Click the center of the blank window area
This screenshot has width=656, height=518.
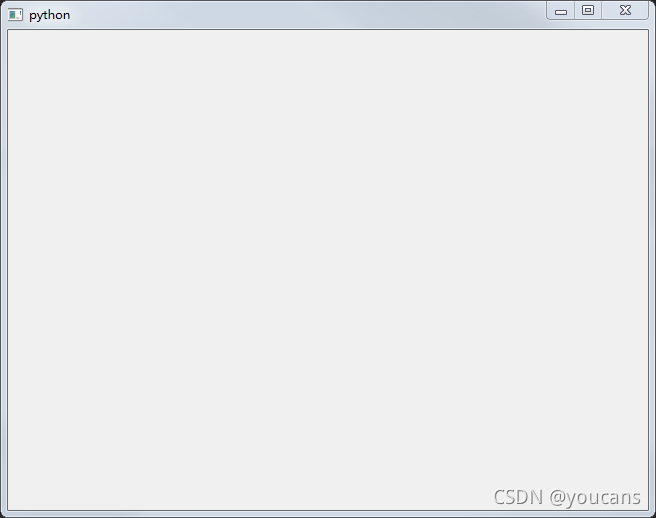[328, 270]
